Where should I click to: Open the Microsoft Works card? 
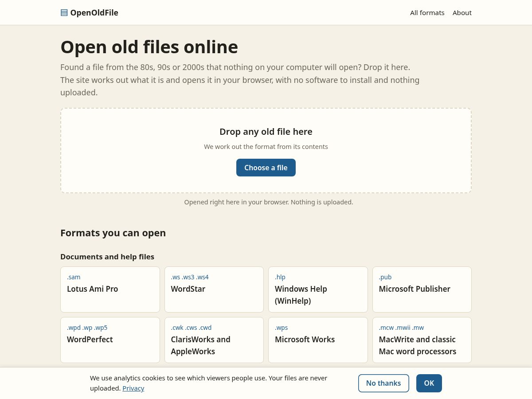coord(318,340)
